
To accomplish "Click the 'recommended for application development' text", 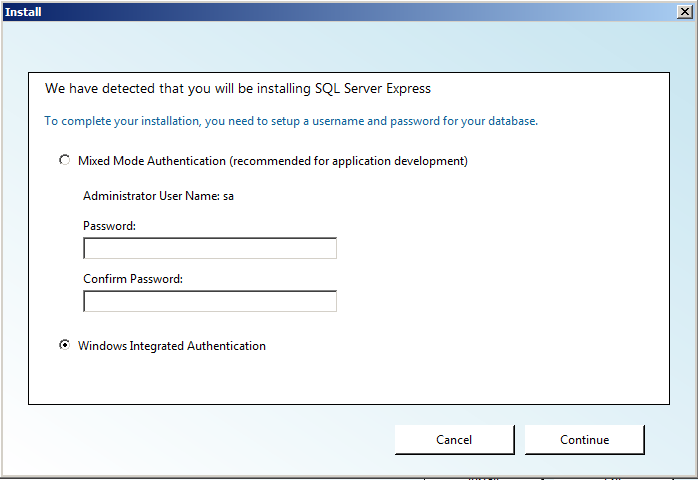I will [350, 161].
